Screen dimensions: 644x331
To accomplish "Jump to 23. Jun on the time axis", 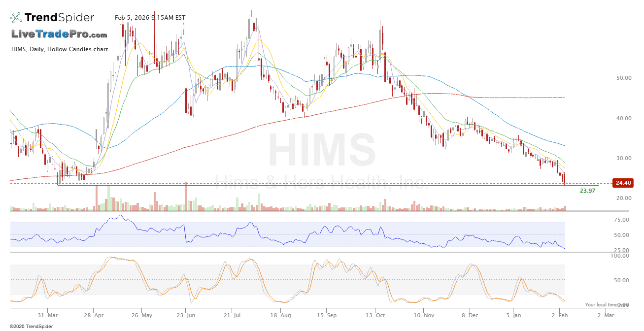I will tap(187, 315).
